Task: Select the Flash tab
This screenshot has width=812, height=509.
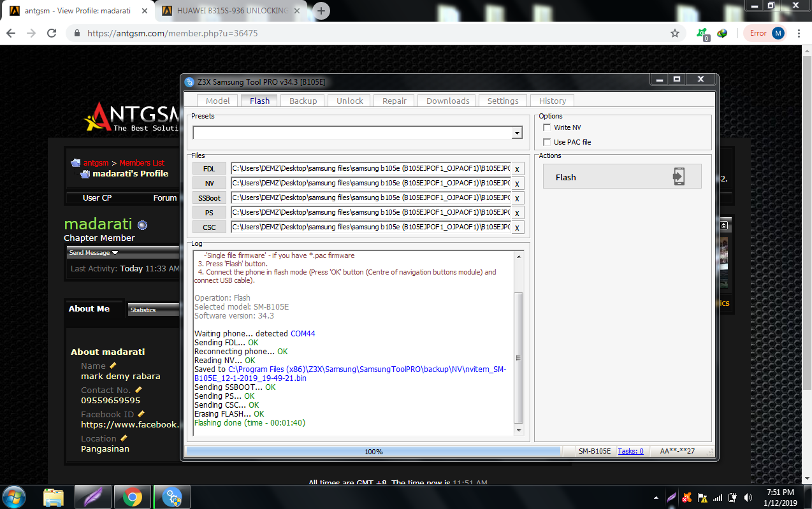Action: 259,101
